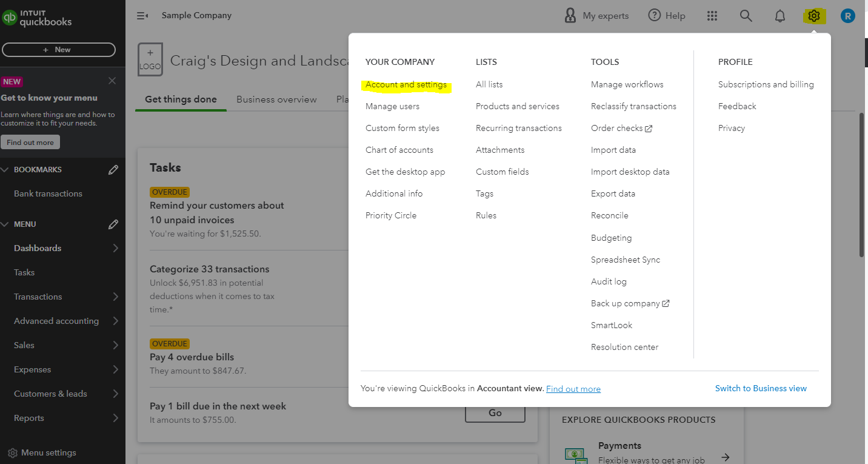Open the Reconcile tool
The height and width of the screenshot is (464, 868).
tap(610, 215)
